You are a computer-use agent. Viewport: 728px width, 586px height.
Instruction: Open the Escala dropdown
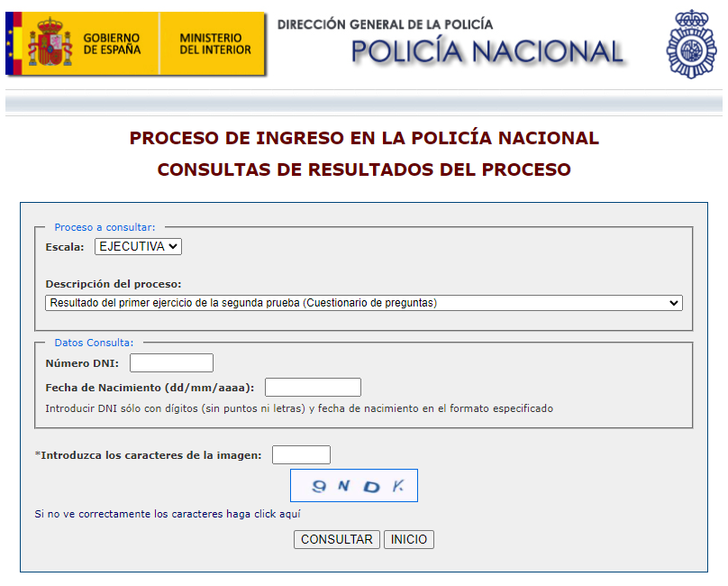(x=137, y=246)
